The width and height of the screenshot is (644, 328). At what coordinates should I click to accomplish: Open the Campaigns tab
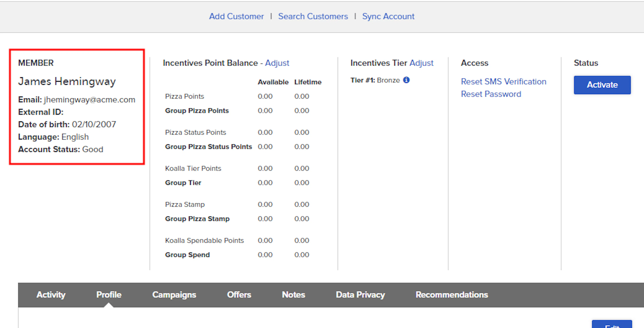174,295
